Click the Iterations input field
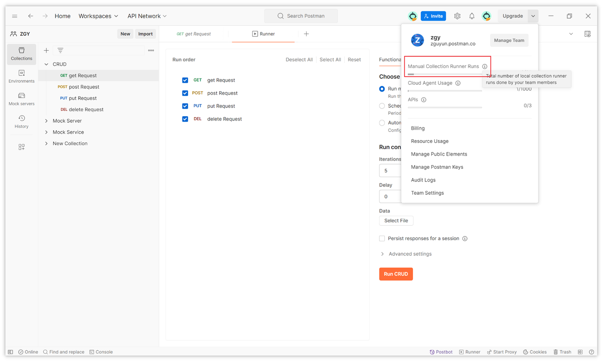Viewport: 602px width, 364px height. coord(390,171)
